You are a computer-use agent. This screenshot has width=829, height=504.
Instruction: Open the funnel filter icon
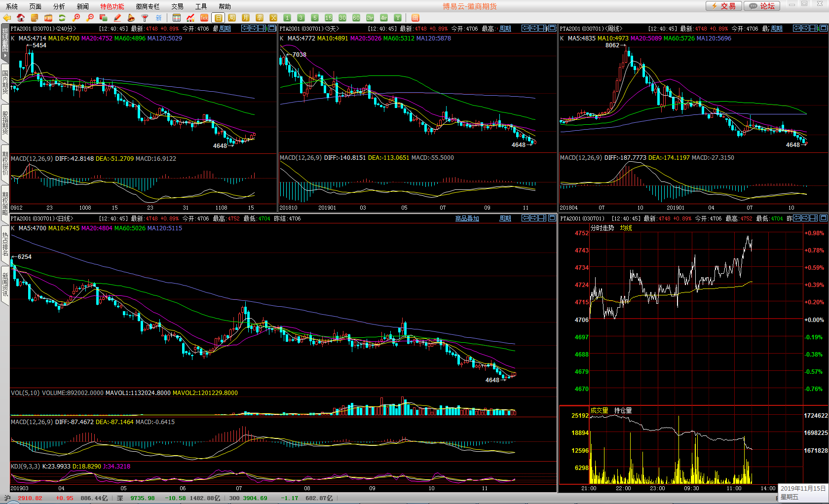click(x=145, y=18)
